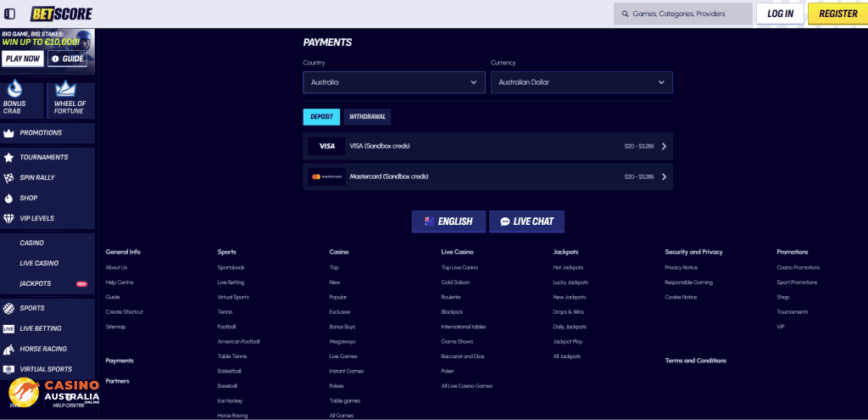Open the Drops & Wins footer link
The height and width of the screenshot is (420, 868).
click(x=569, y=312)
